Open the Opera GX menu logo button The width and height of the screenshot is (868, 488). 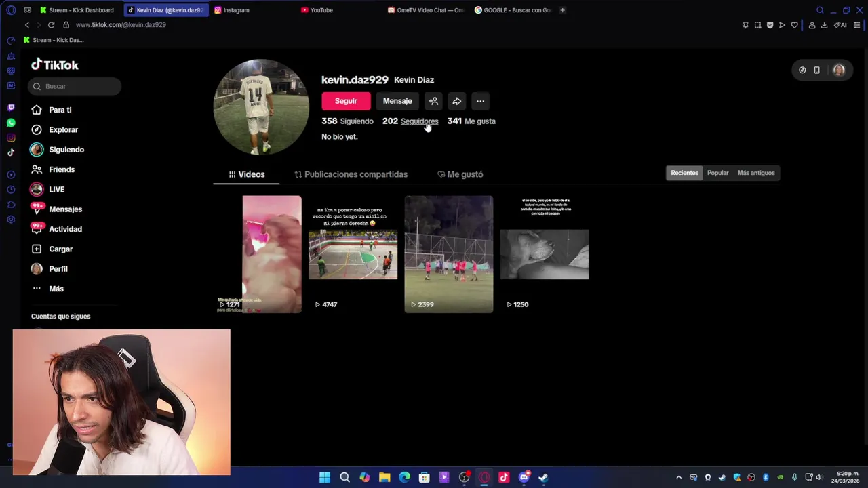pos(11,10)
